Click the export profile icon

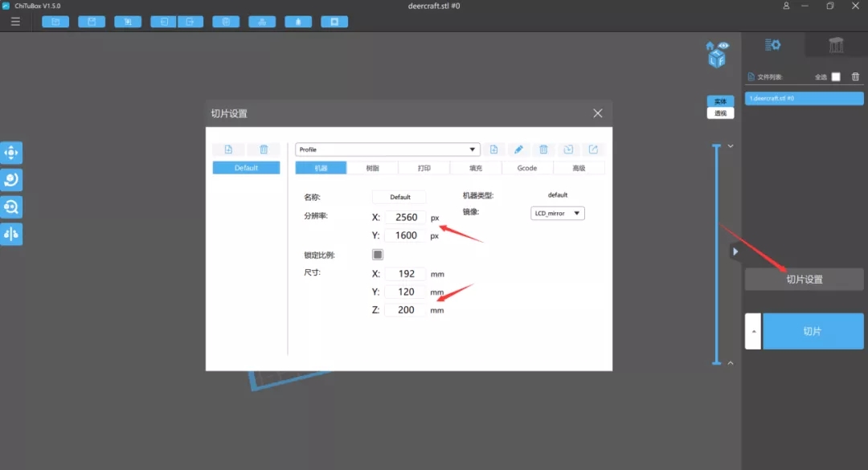tap(593, 149)
